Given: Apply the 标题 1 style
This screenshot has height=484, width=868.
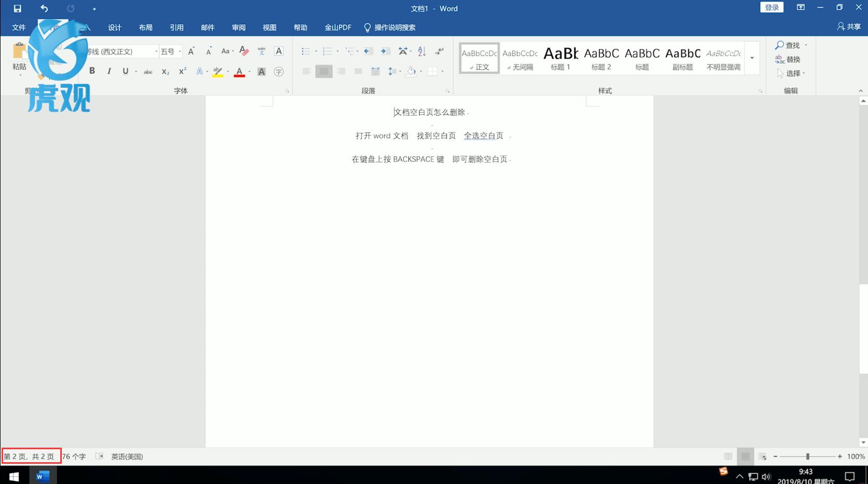Looking at the screenshot, I should click(560, 58).
